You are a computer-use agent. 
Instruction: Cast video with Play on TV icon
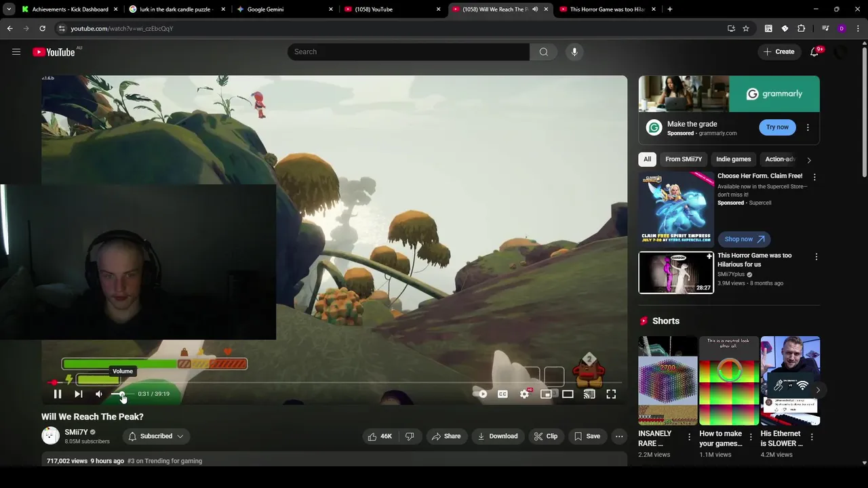tap(589, 394)
